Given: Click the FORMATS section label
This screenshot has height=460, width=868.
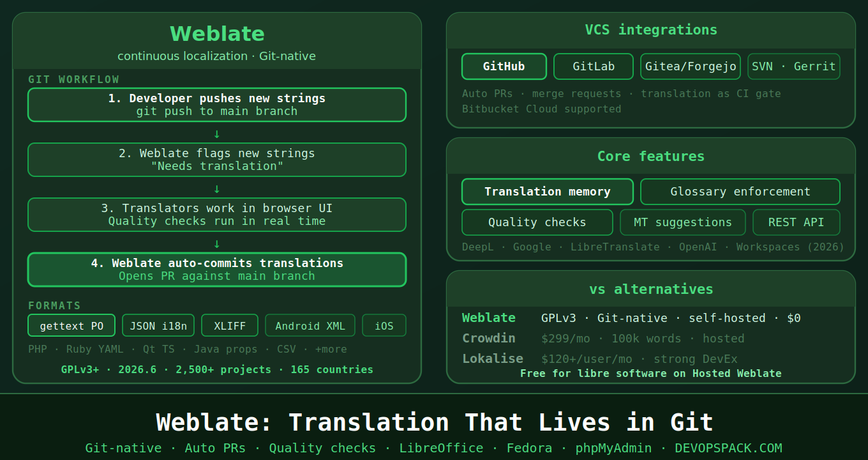Looking at the screenshot, I should tap(55, 306).
